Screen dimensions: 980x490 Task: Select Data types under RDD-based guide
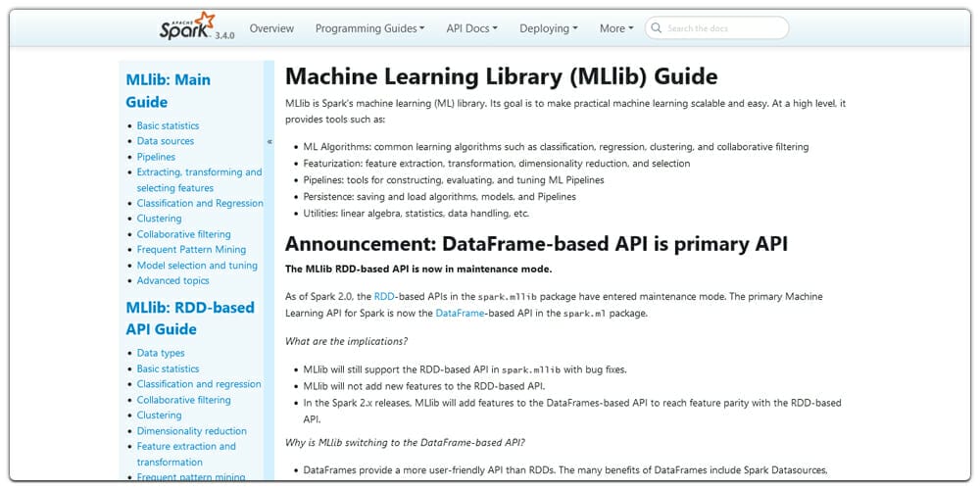click(160, 353)
